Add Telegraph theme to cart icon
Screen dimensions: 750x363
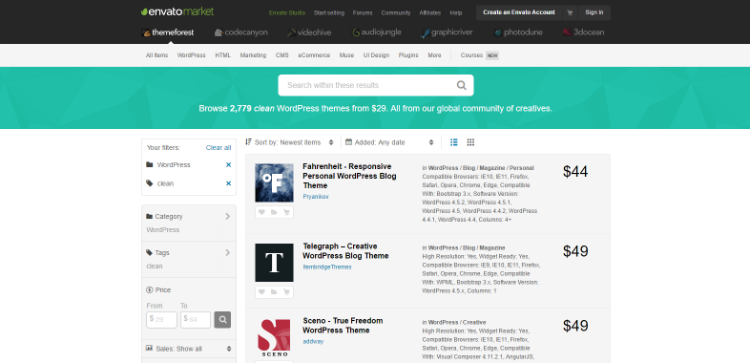pos(286,292)
